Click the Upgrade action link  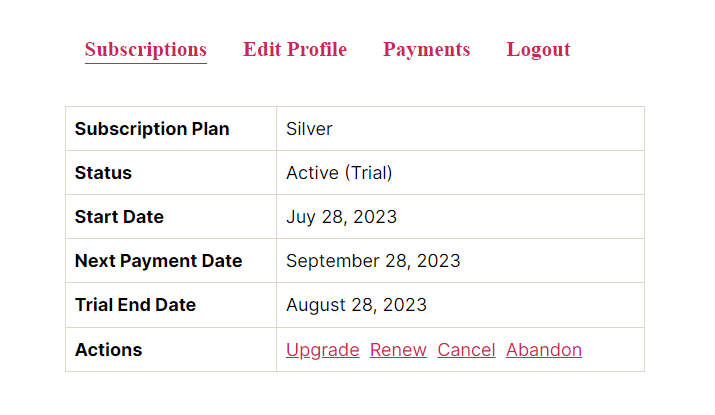[322, 350]
